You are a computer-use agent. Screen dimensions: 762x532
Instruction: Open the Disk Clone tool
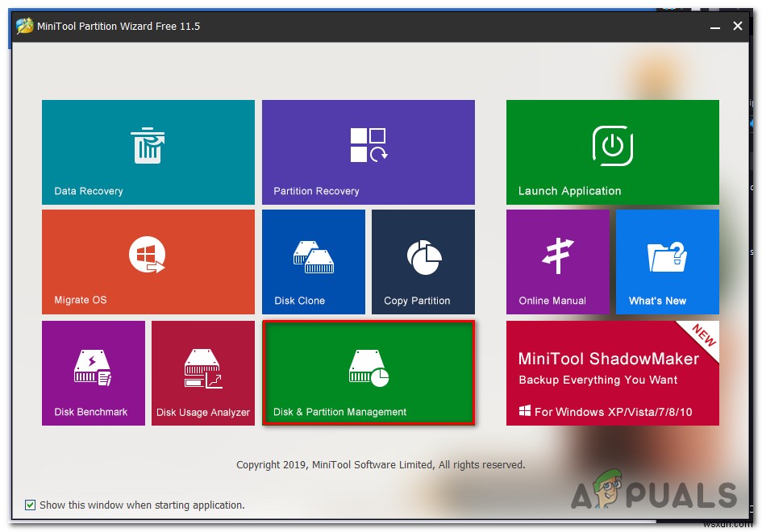pyautogui.click(x=314, y=261)
